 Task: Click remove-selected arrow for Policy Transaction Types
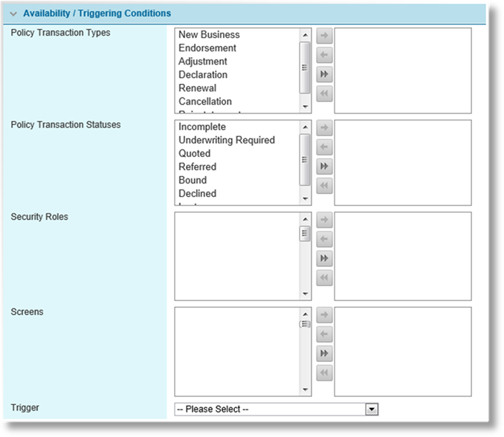tap(324, 55)
